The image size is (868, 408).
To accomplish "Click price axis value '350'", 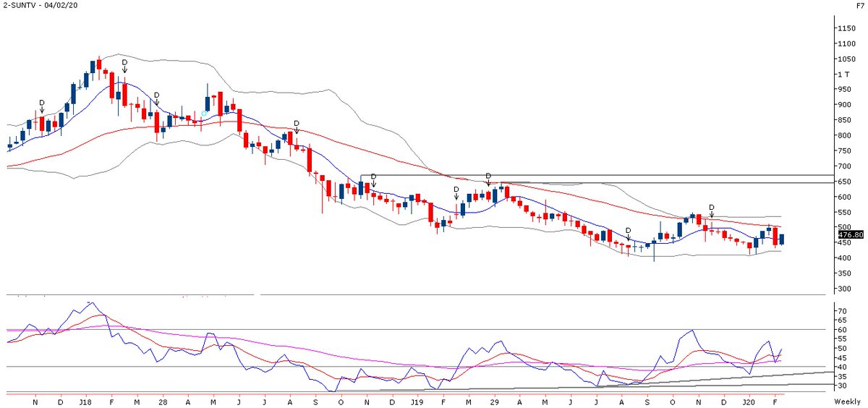I will pos(844,273).
